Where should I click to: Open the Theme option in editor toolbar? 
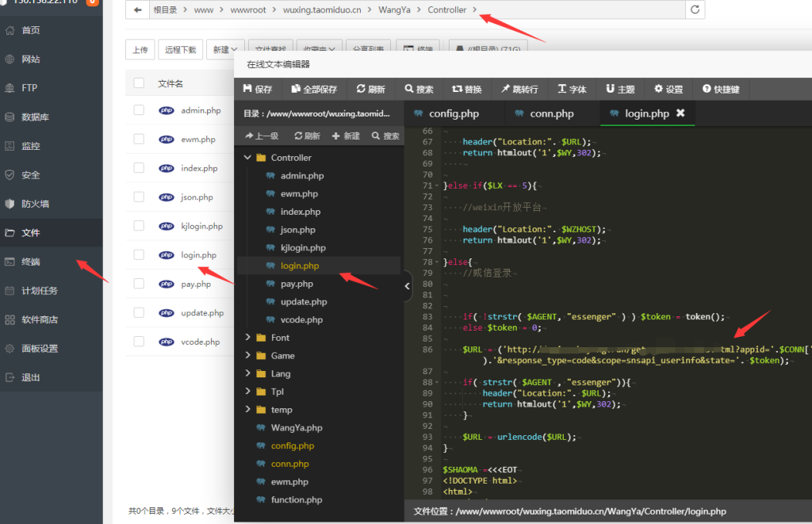tap(620, 90)
